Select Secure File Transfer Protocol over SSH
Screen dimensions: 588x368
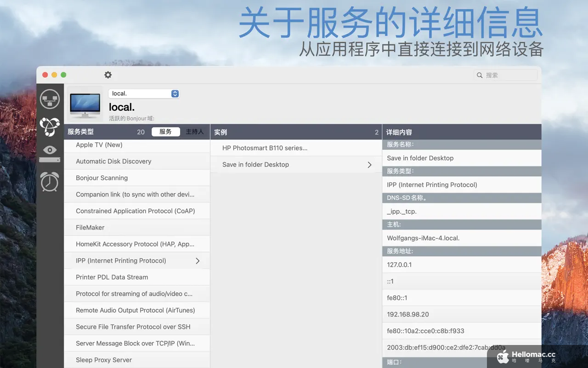click(x=137, y=327)
